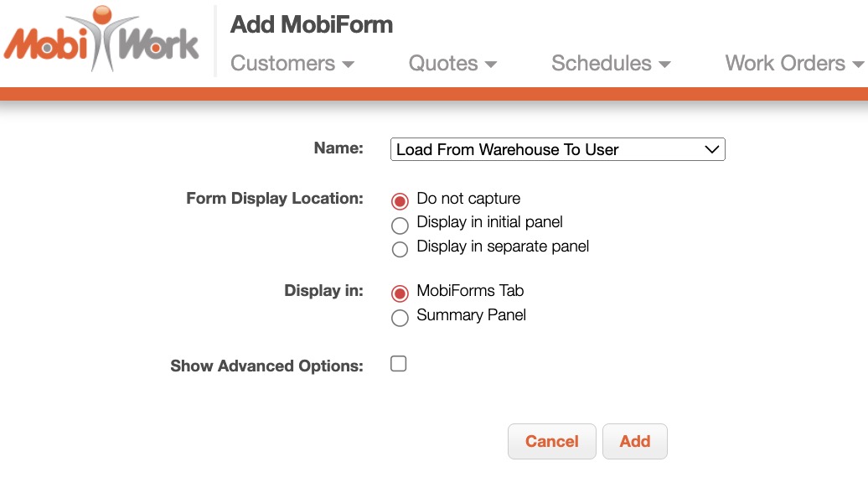Enable the Show Advanced Options checkbox

(399, 364)
